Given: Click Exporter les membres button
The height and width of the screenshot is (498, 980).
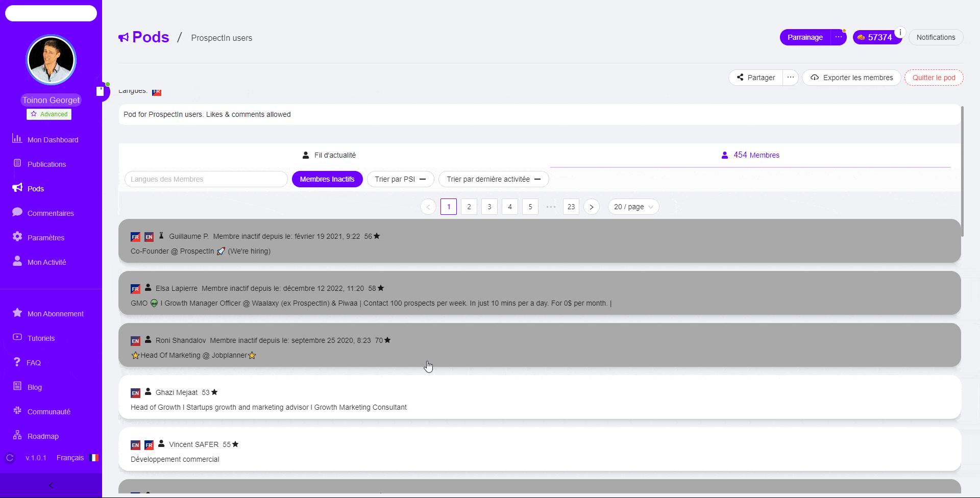Looking at the screenshot, I should click(x=851, y=78).
